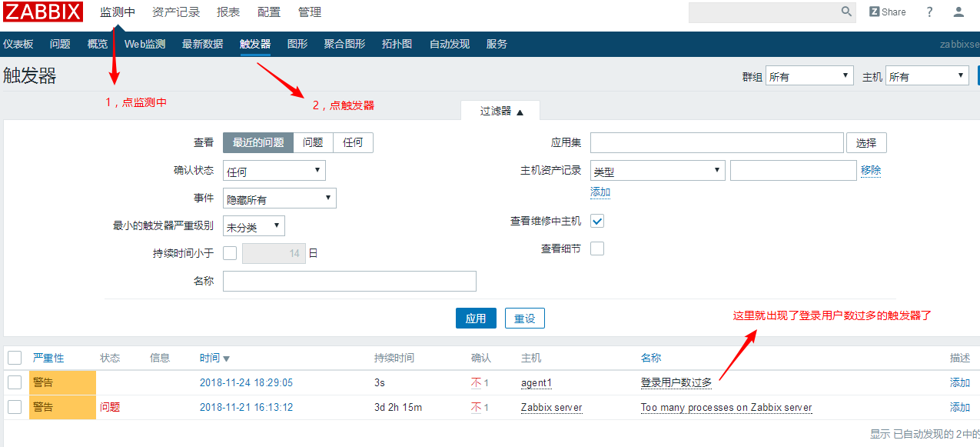980x447 pixels.
Task: Focus the 应用集 input field
Action: pos(717,143)
